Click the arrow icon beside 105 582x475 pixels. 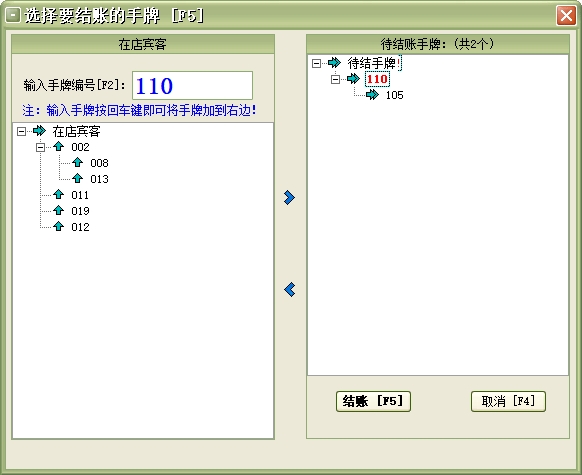372,95
